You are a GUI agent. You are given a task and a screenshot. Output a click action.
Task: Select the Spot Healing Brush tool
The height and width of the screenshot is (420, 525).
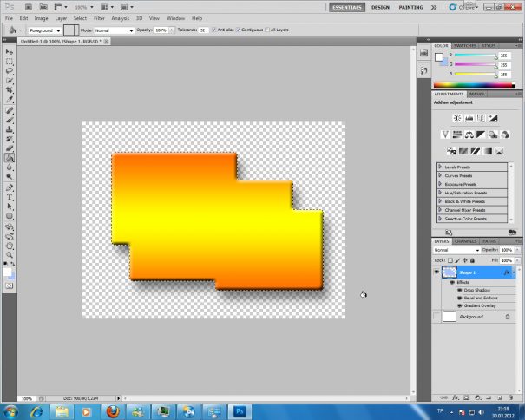(10, 110)
